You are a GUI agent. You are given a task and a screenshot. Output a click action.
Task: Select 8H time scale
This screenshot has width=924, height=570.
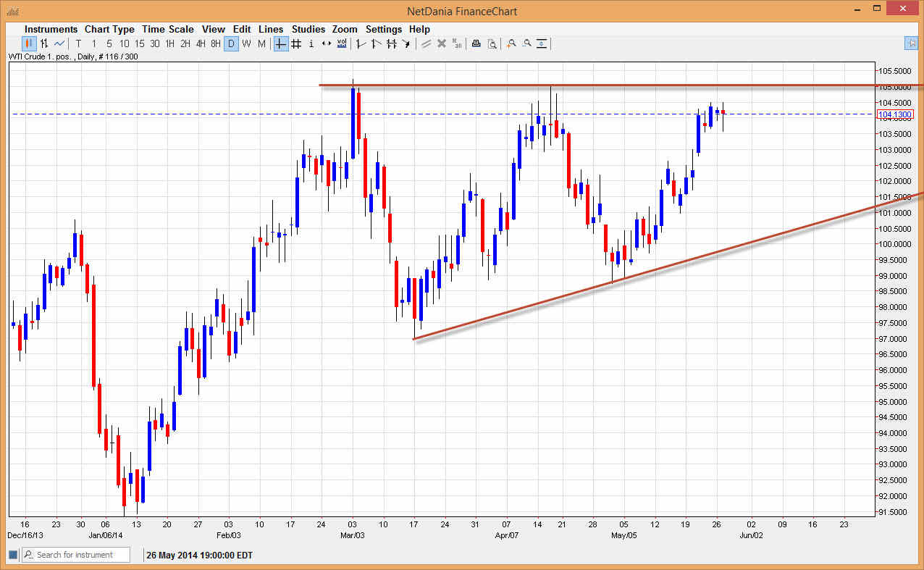click(216, 43)
